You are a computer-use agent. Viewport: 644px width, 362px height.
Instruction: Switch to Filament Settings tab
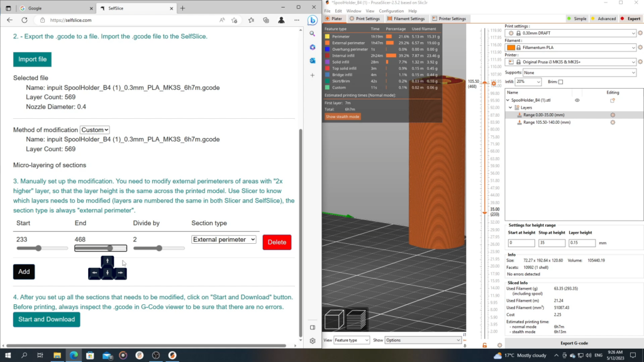pyautogui.click(x=406, y=19)
